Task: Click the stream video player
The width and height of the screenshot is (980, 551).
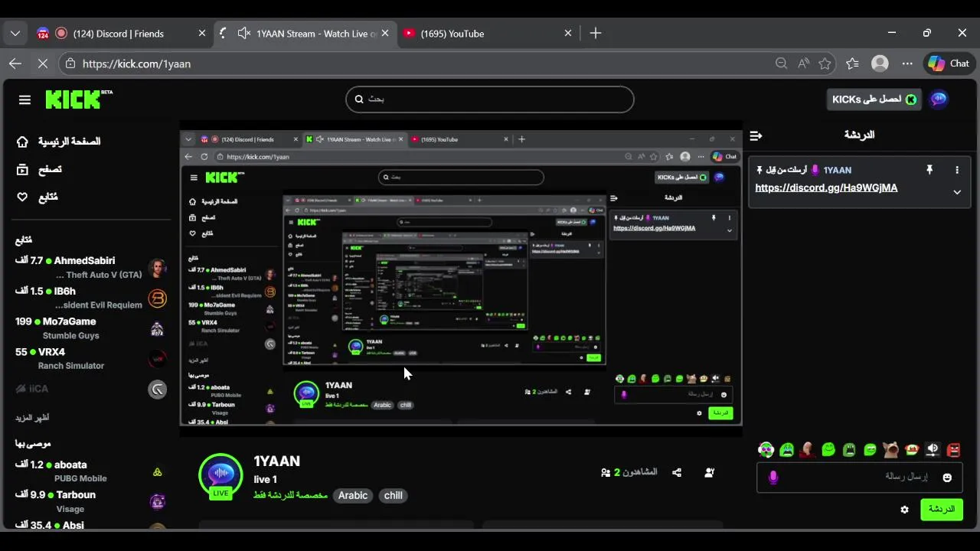Action: 461,278
